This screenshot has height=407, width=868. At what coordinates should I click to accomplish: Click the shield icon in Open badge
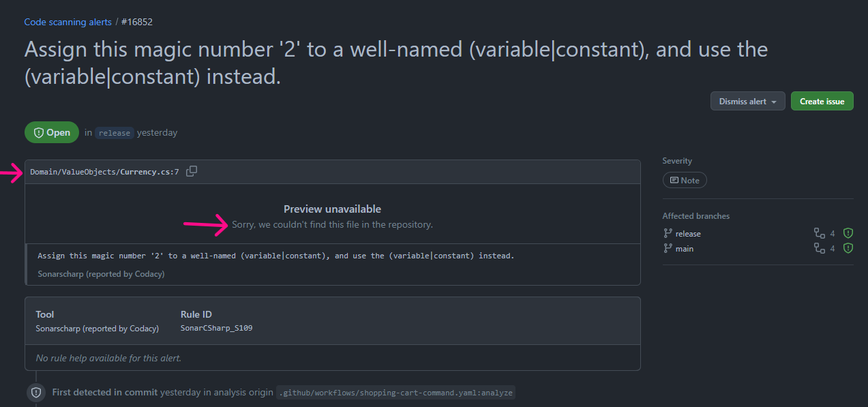pyautogui.click(x=39, y=133)
